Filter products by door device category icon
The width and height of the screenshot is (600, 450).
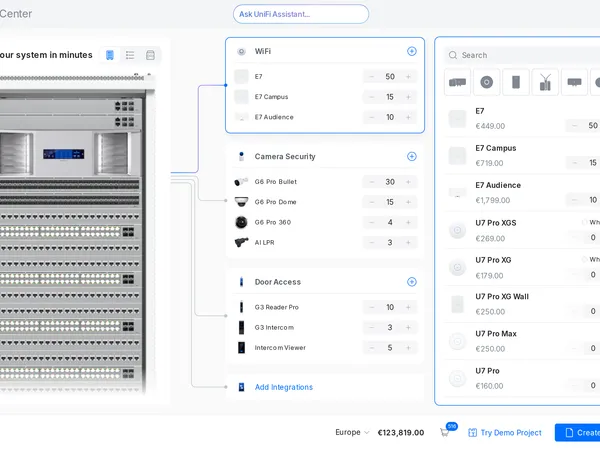(516, 82)
